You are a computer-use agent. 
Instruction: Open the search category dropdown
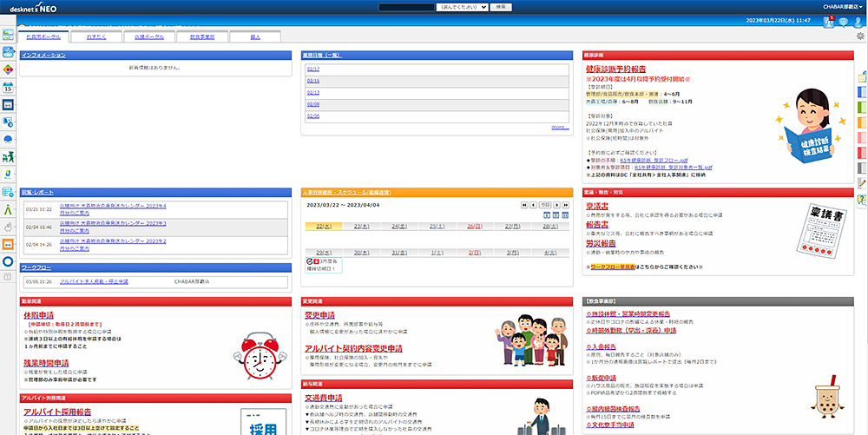[x=462, y=7]
